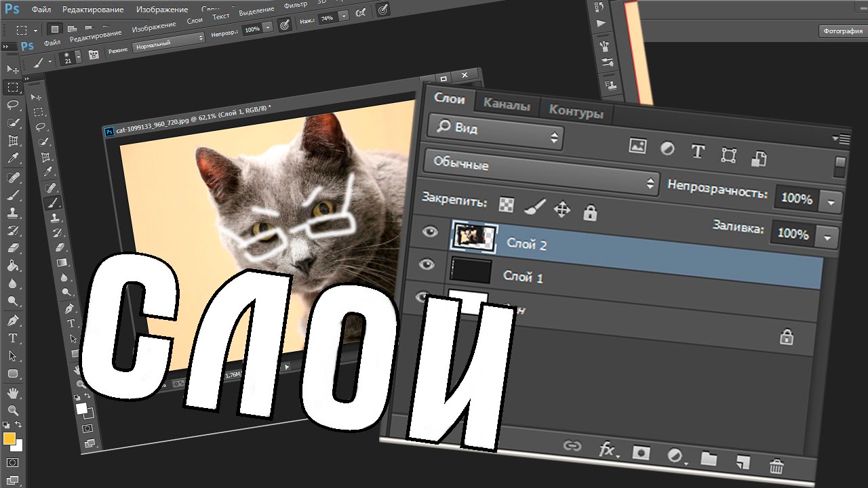This screenshot has width=868, height=488.
Task: Select the Hand tool in the main left toolbar
Action: point(12,393)
